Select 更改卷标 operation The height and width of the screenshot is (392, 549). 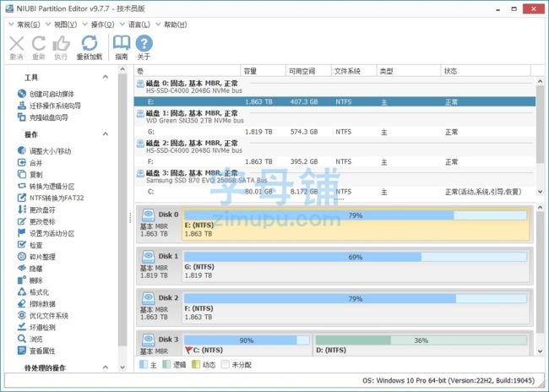36,221
